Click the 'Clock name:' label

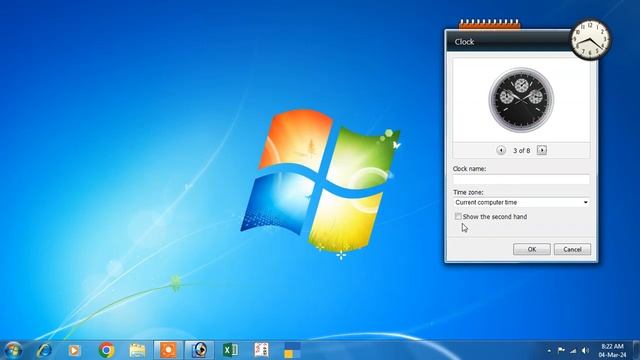[x=469, y=169]
